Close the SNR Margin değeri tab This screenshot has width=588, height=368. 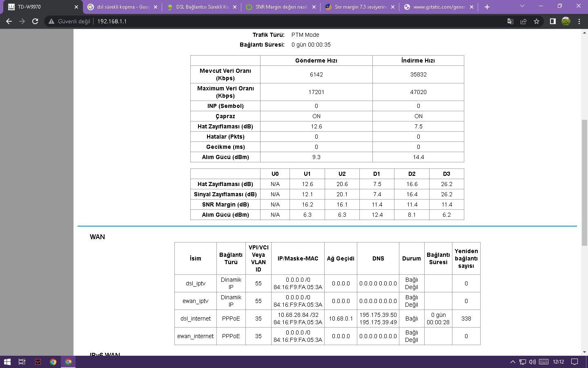314,7
